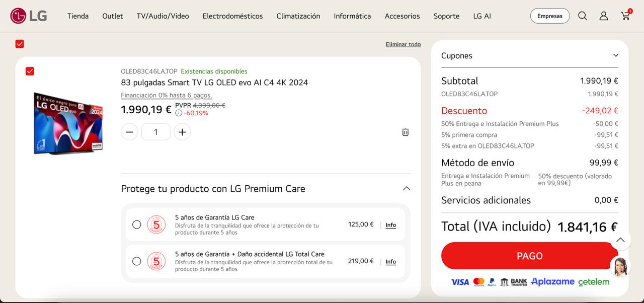Collapse the LG Premium Care section

[x=407, y=189]
